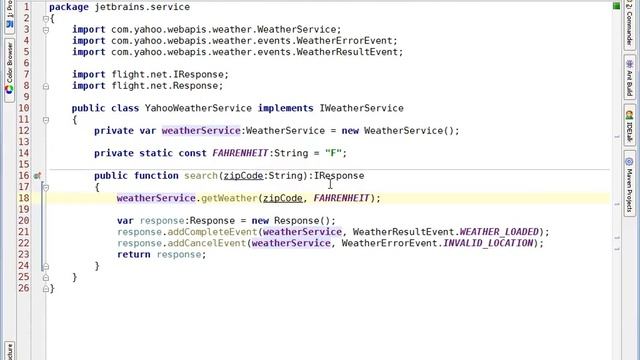Viewport: 640px width, 360px height.
Task: Click the fold end marker at line 25
Action: click(x=46, y=278)
